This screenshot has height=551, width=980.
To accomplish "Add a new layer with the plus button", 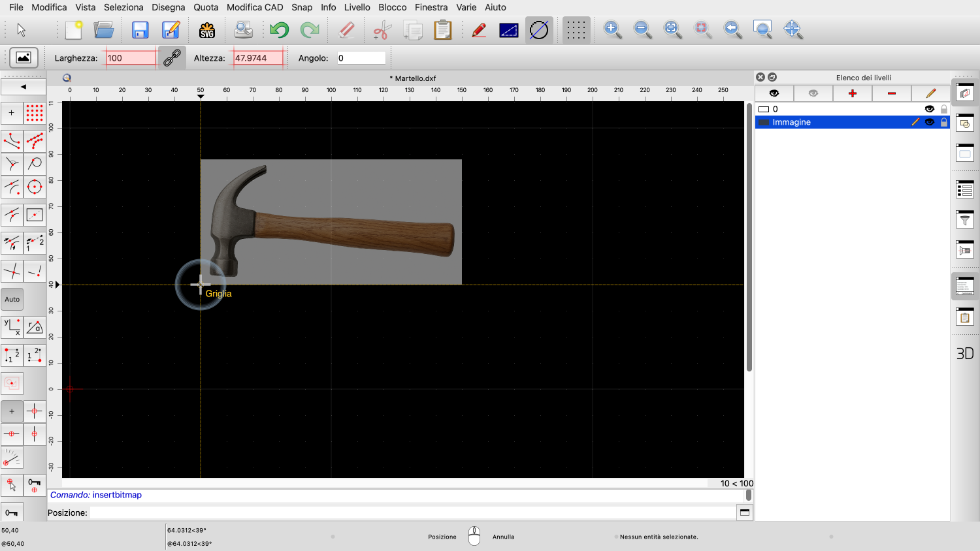I will (852, 93).
